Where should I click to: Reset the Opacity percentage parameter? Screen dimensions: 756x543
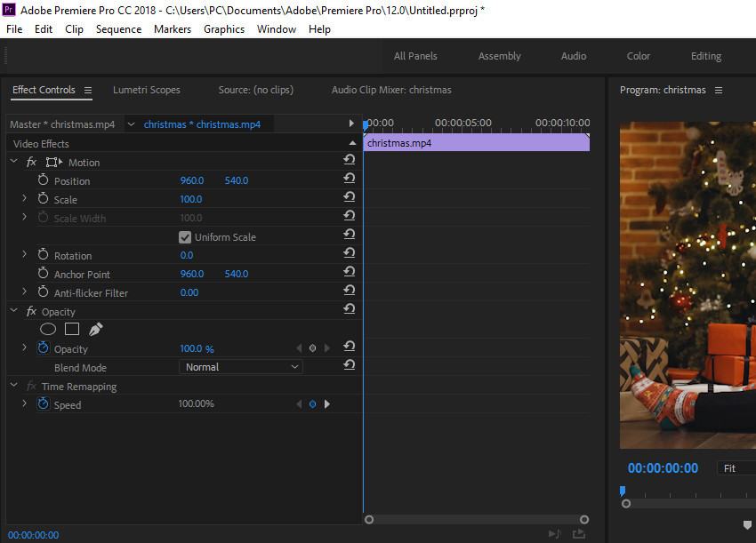(349, 347)
